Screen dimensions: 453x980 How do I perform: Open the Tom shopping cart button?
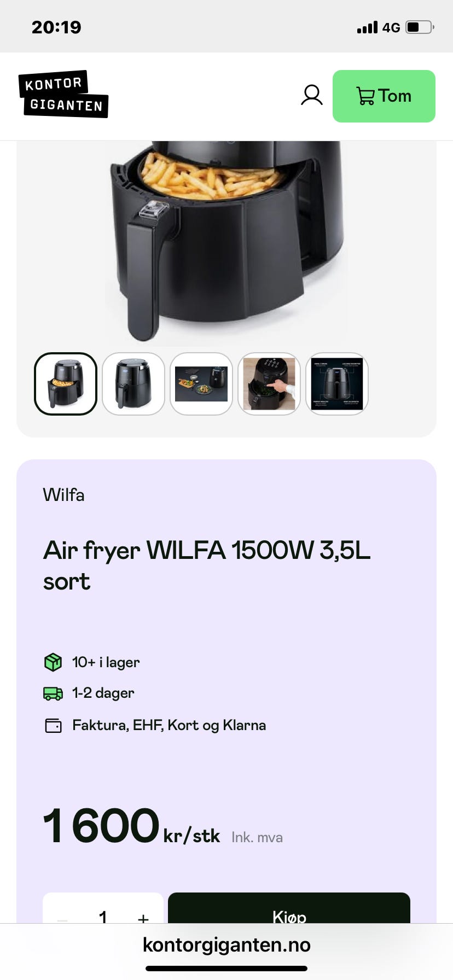tap(384, 96)
